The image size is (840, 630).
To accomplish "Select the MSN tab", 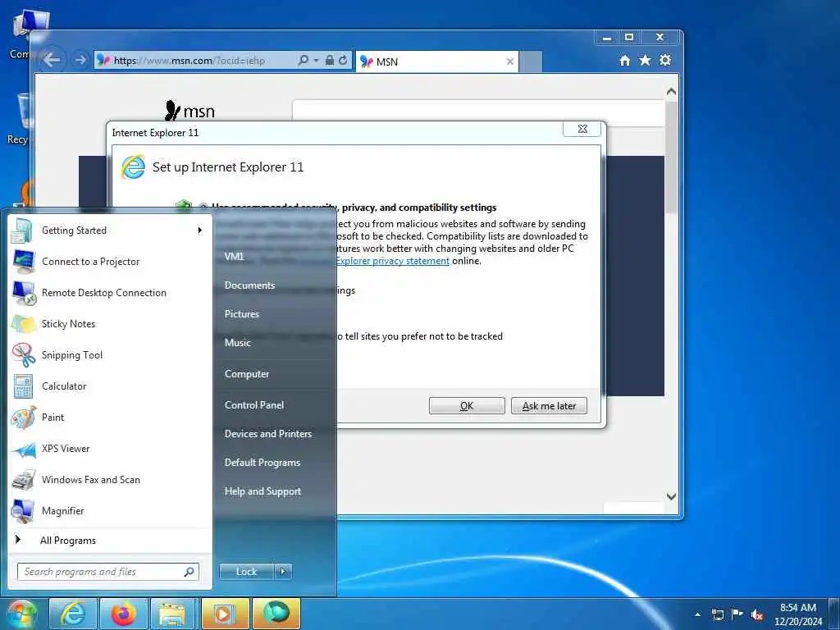I will 437,62.
